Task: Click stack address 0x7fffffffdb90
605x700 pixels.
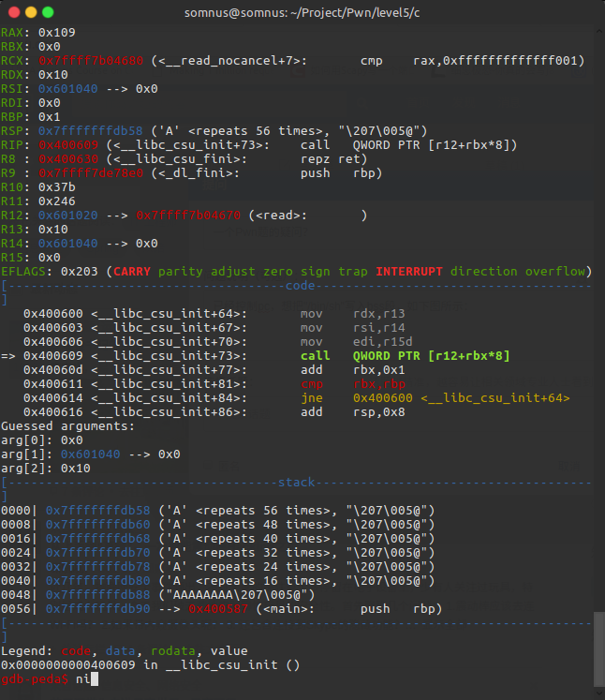Action: click(x=97, y=609)
